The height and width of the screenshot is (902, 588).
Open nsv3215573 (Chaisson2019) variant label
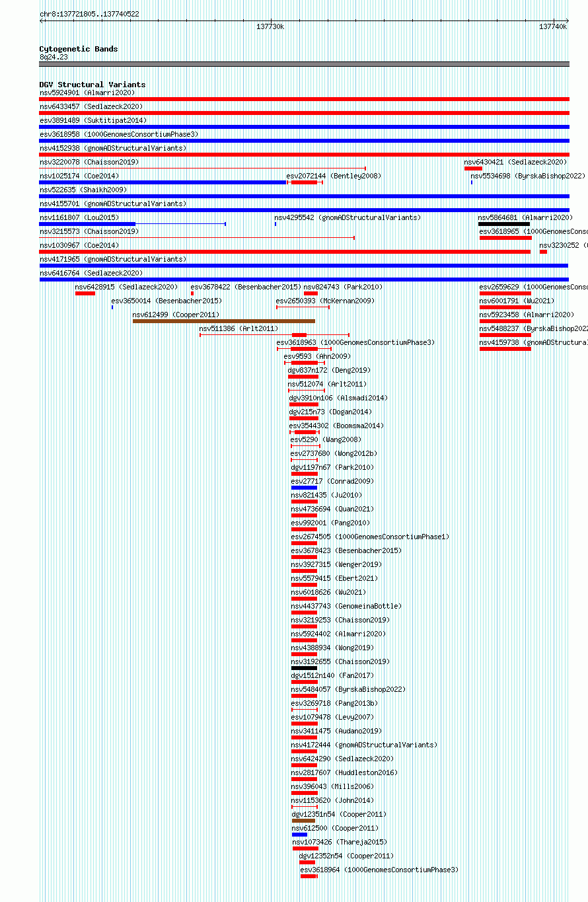89,231
